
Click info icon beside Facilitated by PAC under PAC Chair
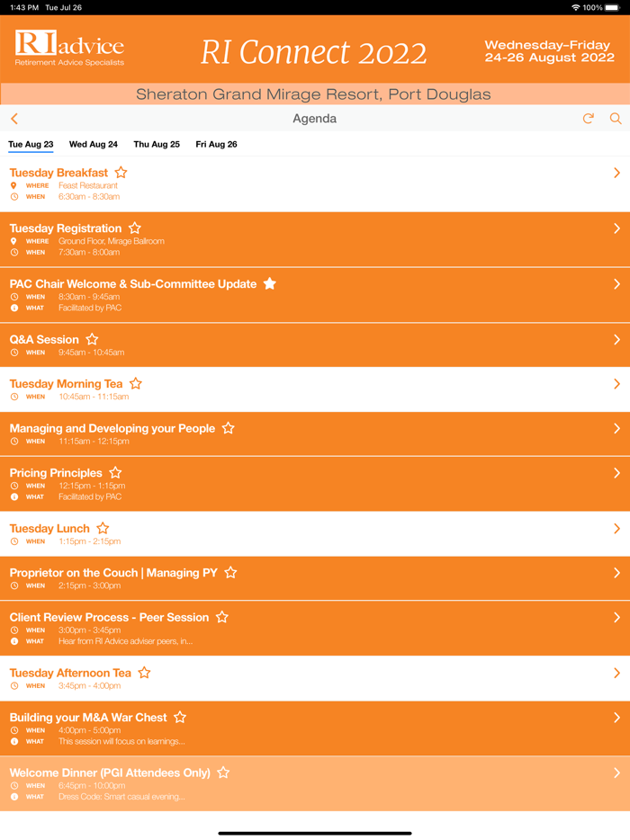coord(14,308)
